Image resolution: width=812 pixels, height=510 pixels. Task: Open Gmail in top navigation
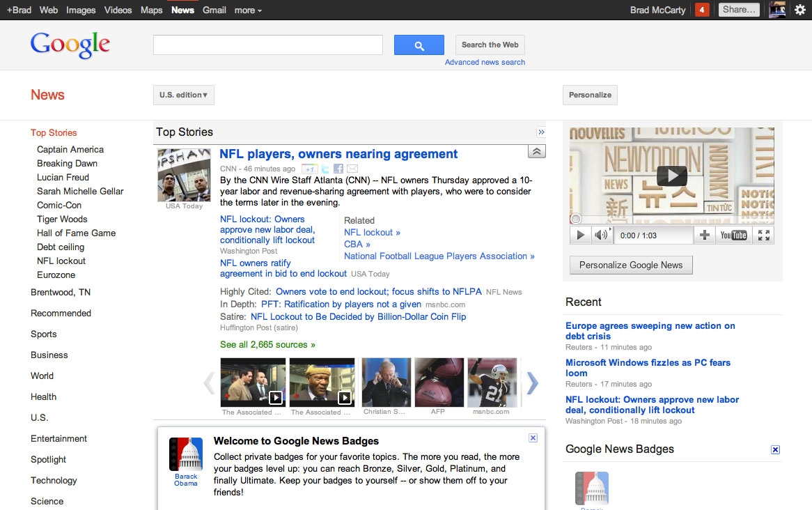pos(214,10)
